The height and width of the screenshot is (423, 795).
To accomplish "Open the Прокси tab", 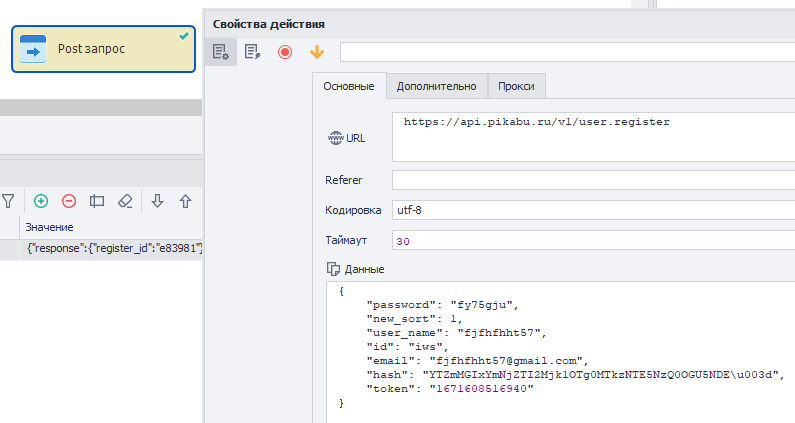I will 517,87.
